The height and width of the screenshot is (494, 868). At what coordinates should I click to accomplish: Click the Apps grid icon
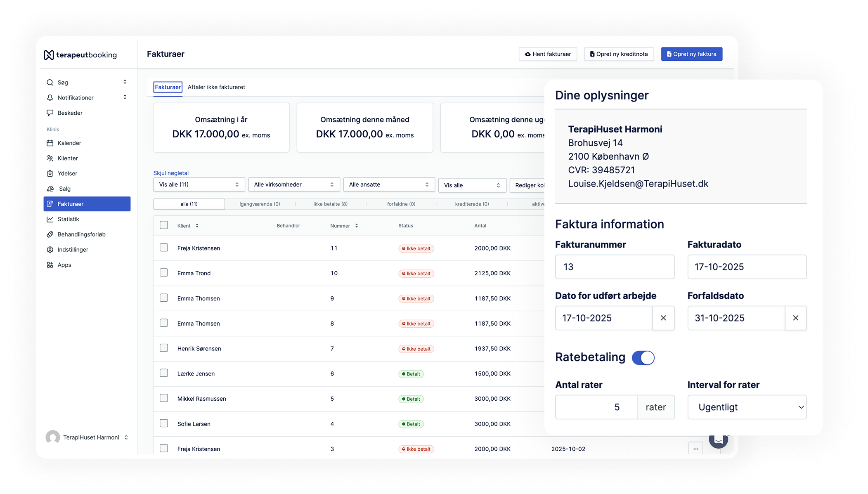pos(50,265)
